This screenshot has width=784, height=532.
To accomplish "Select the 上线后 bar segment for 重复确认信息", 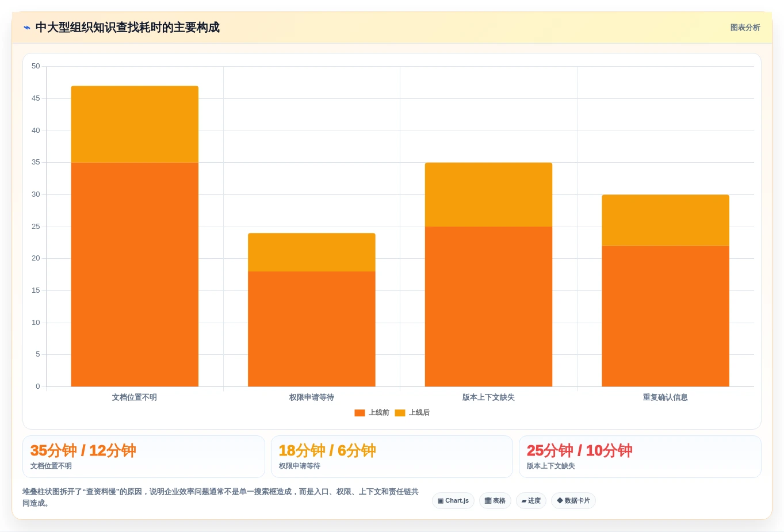I will tap(666, 220).
